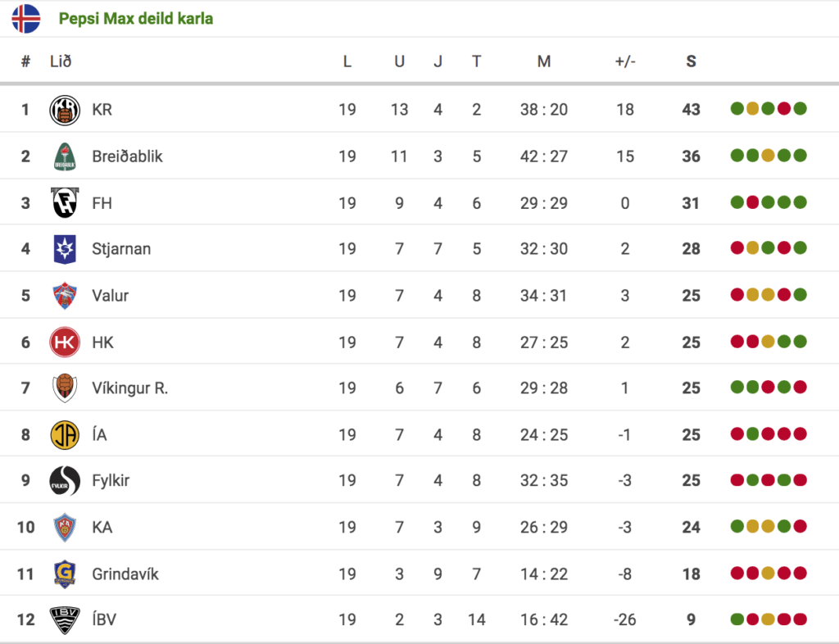Image resolution: width=839 pixels, height=644 pixels.
Task: Sort by the S points column header
Action: (692, 61)
